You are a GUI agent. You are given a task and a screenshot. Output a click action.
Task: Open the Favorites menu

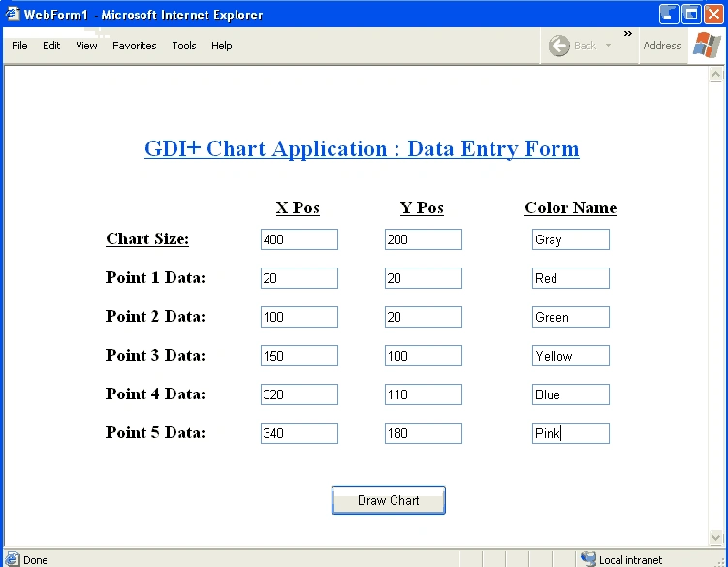(x=134, y=46)
